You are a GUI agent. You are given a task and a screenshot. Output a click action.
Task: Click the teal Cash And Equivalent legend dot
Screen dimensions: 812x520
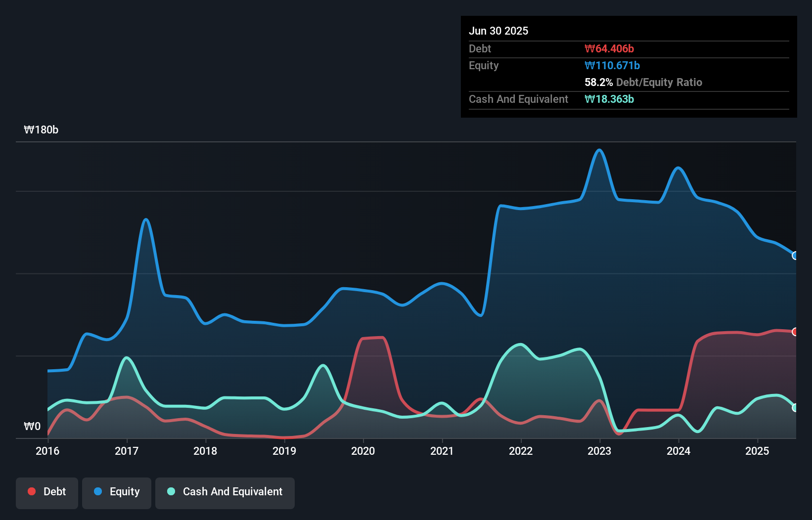click(171, 491)
